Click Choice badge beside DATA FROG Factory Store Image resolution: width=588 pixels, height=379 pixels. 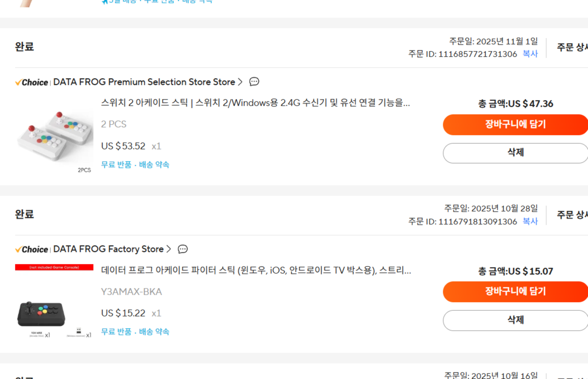point(32,249)
